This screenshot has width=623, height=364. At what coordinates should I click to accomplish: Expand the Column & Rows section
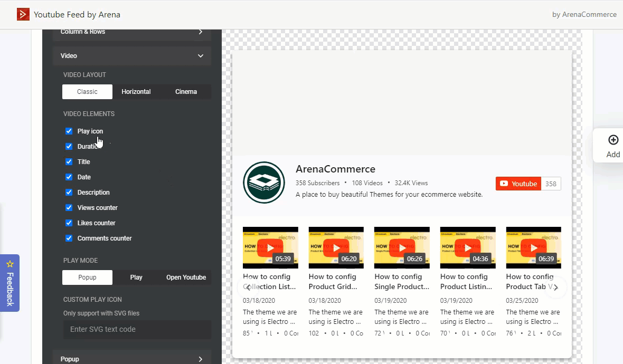132,34
